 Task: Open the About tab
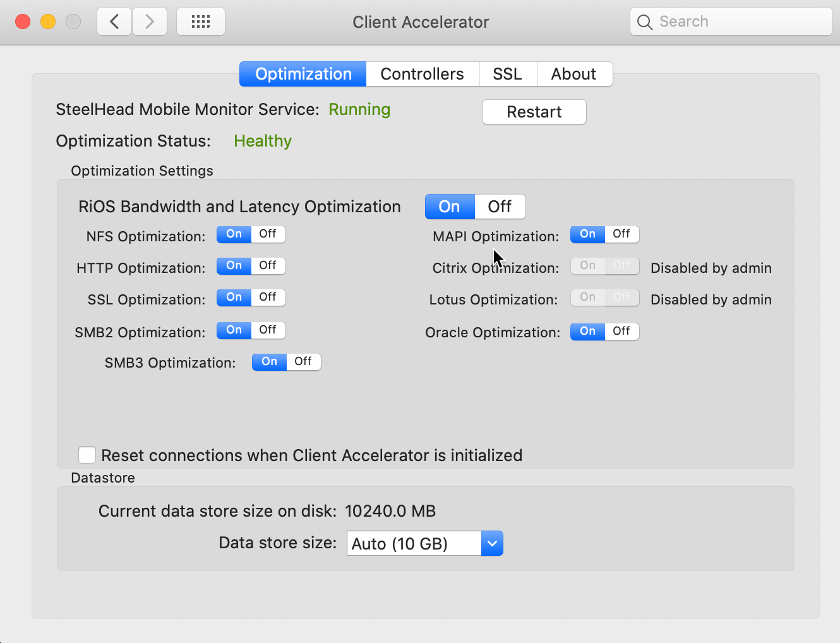pyautogui.click(x=574, y=74)
